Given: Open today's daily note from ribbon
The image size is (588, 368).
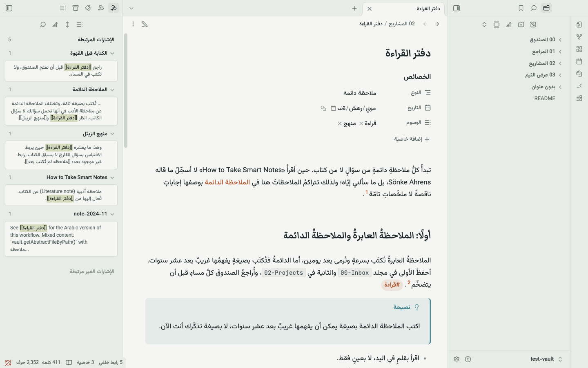Looking at the screenshot, I should (579, 61).
